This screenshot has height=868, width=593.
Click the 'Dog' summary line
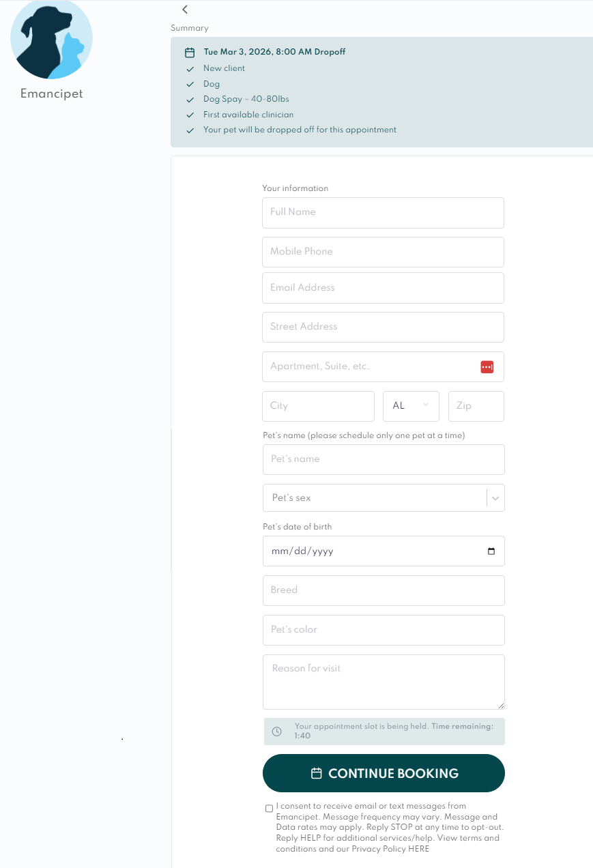point(212,85)
